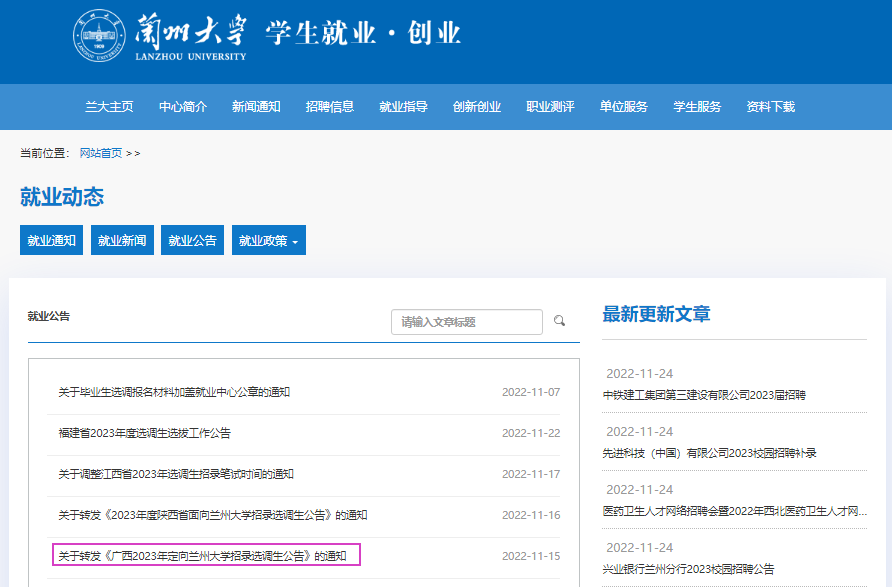Switch to 就业公告 button

(x=192, y=240)
